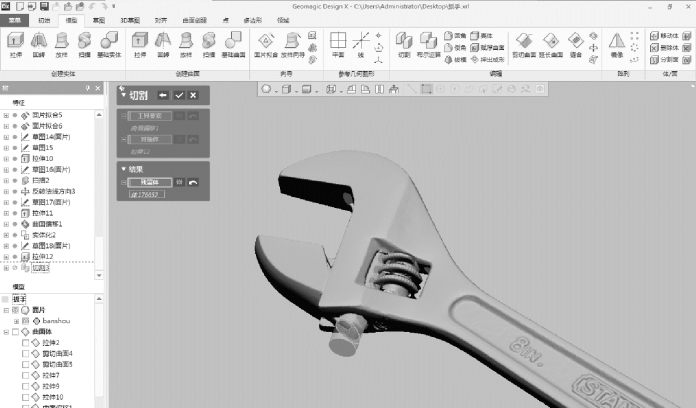
Task: Open the Cut (切割) tool in ribbon
Action: [x=404, y=44]
